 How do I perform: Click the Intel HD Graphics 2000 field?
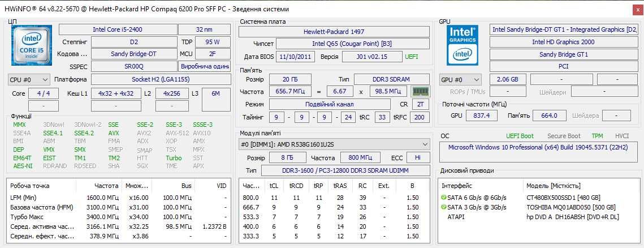(x=563, y=42)
